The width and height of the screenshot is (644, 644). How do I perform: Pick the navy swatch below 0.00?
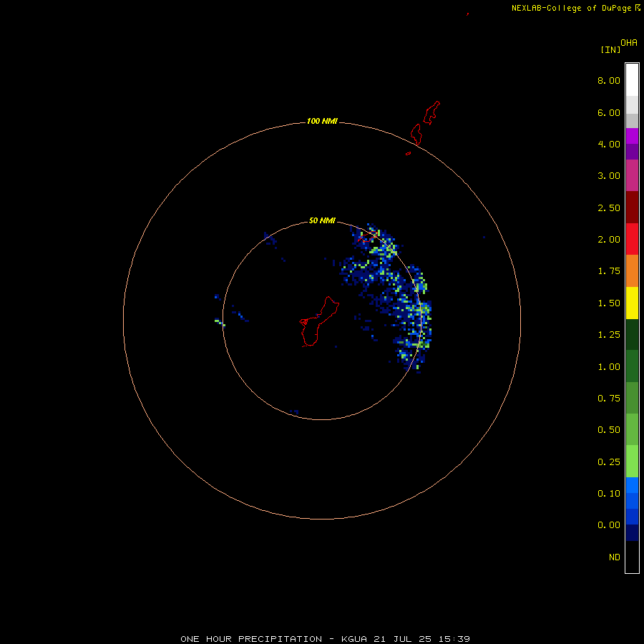click(632, 533)
